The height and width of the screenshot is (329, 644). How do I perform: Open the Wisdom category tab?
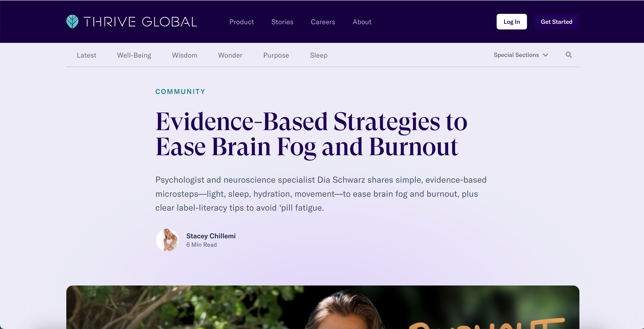pyautogui.click(x=184, y=55)
